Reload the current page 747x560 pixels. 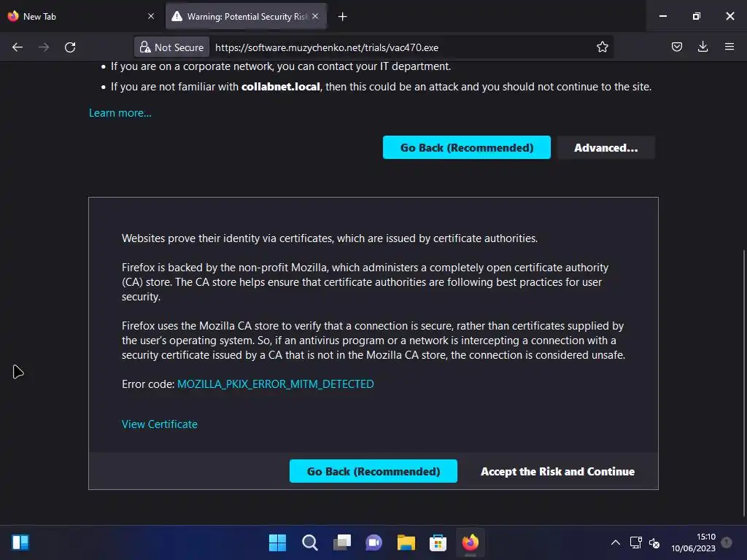coord(70,47)
